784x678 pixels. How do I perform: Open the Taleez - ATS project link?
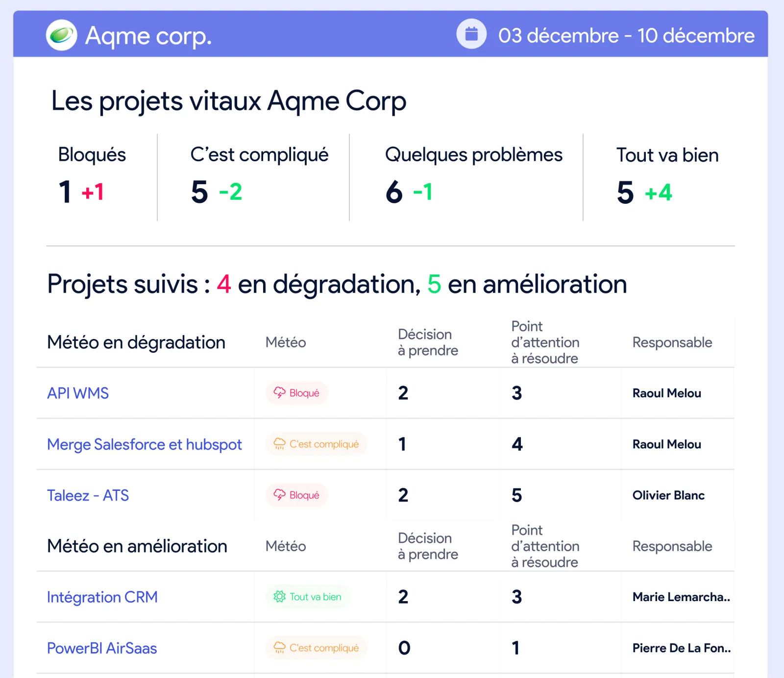pyautogui.click(x=88, y=495)
